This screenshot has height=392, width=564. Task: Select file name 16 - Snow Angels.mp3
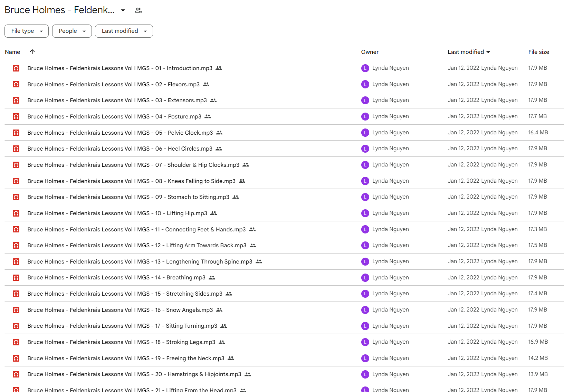120,310
